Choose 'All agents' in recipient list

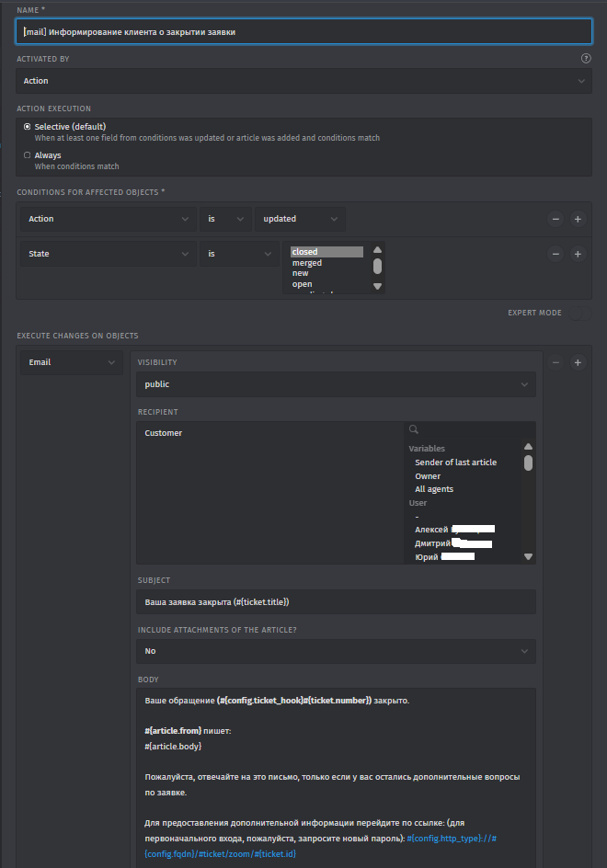coord(434,489)
